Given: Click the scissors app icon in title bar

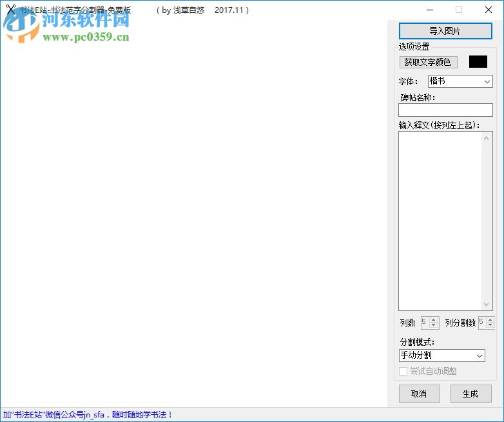Looking at the screenshot, I should (10, 9).
